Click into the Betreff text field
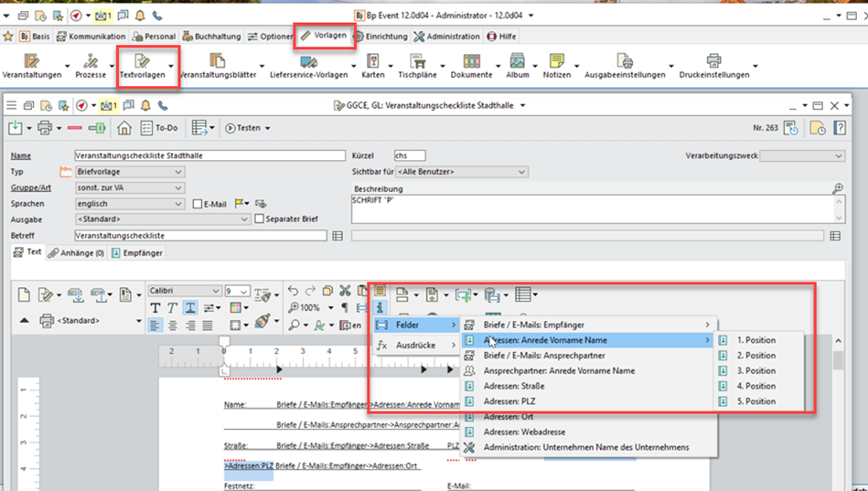 click(200, 236)
